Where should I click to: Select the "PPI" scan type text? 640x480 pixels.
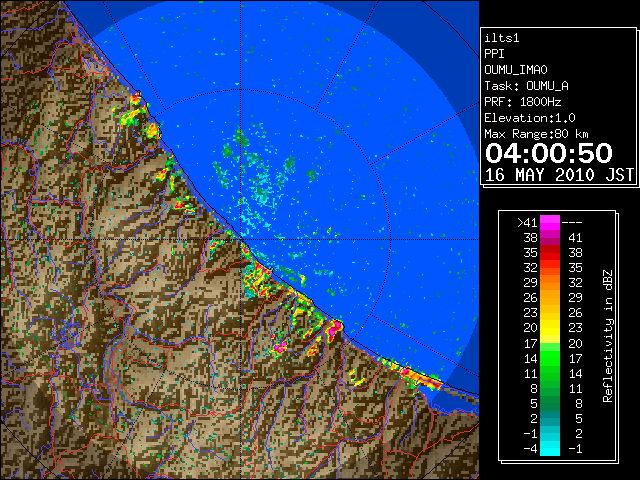coord(494,54)
